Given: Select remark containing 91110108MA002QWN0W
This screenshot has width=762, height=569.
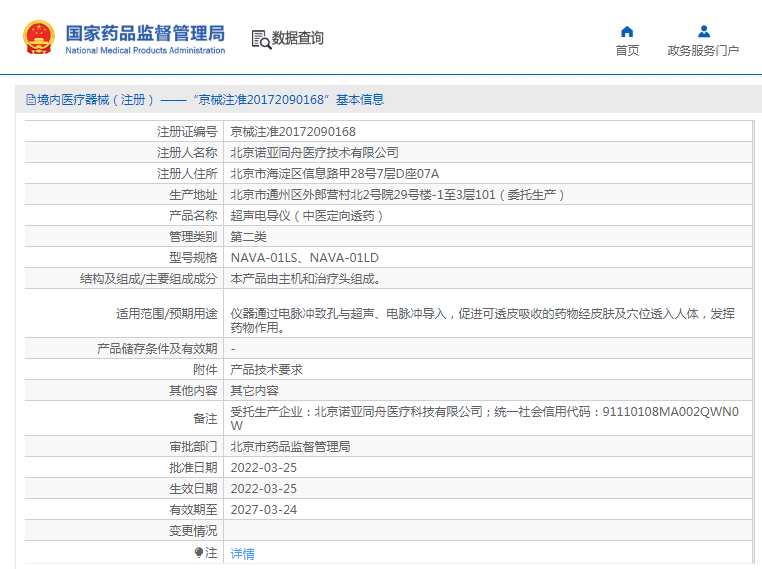Looking at the screenshot, I should click(485, 419).
